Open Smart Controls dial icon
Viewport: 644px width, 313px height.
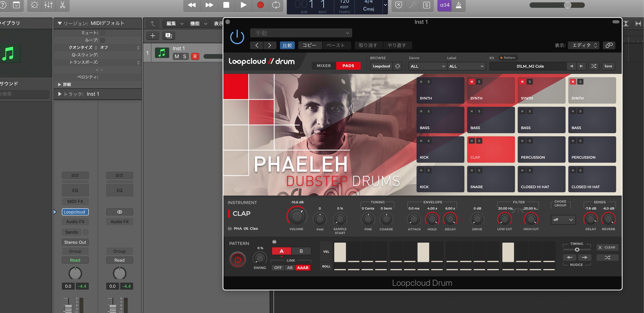click(34, 5)
